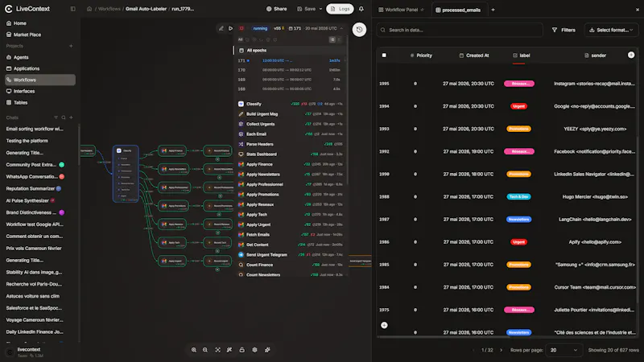Viewport: 644px width, 362px height.
Task: Start a new chat with plus icon
Action: 71,117
